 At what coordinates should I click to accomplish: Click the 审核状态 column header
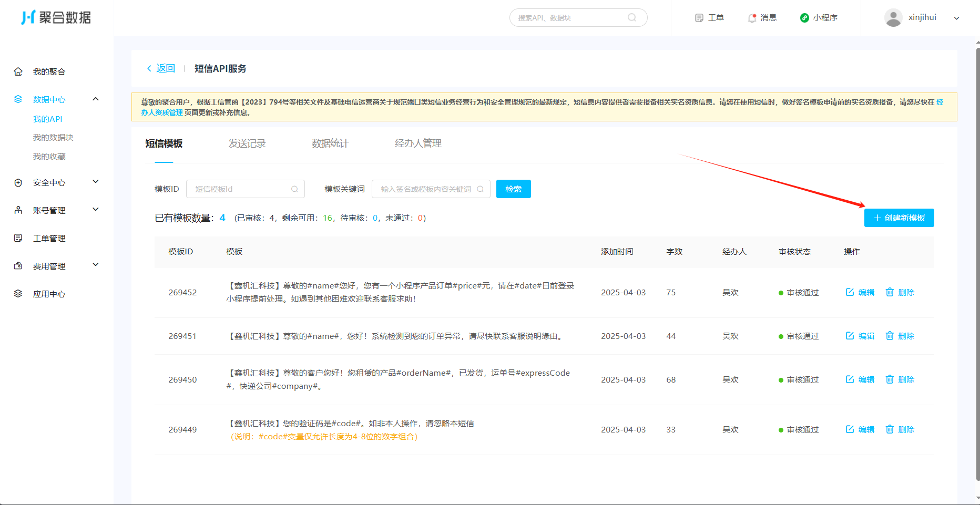[x=795, y=252]
